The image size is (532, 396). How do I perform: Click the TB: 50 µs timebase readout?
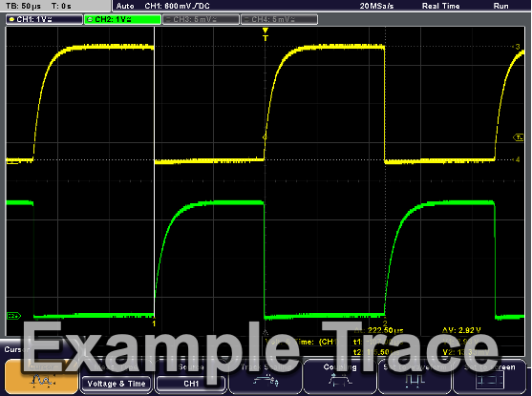click(24, 6)
